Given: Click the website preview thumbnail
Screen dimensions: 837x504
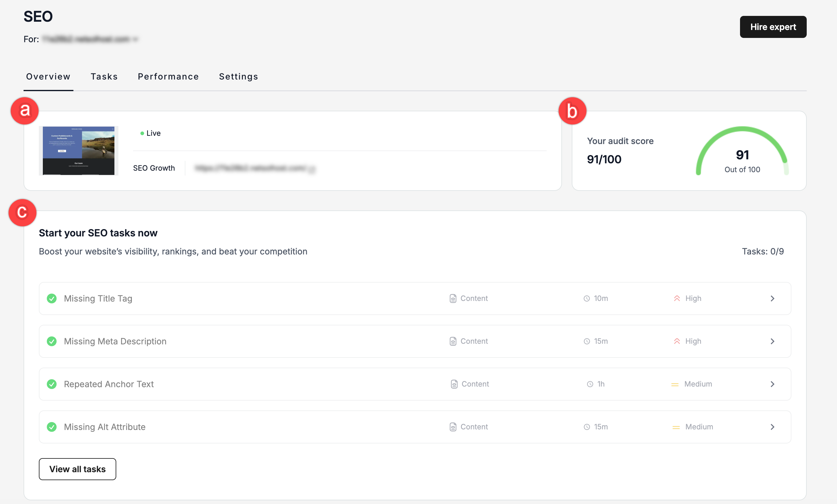Looking at the screenshot, I should point(78,150).
